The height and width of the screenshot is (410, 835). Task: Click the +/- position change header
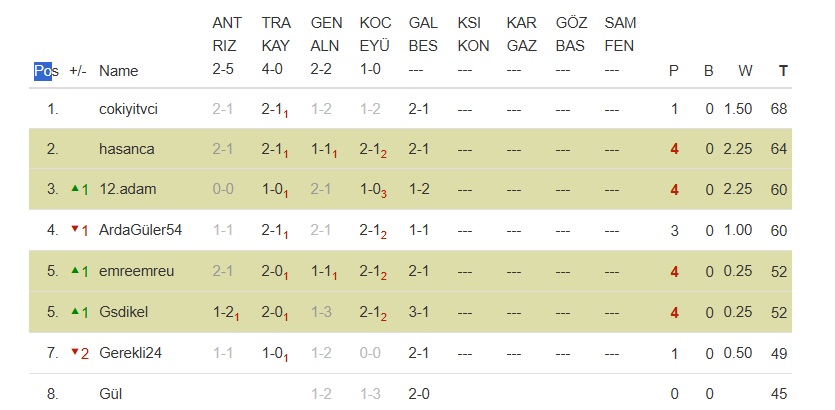coord(78,71)
